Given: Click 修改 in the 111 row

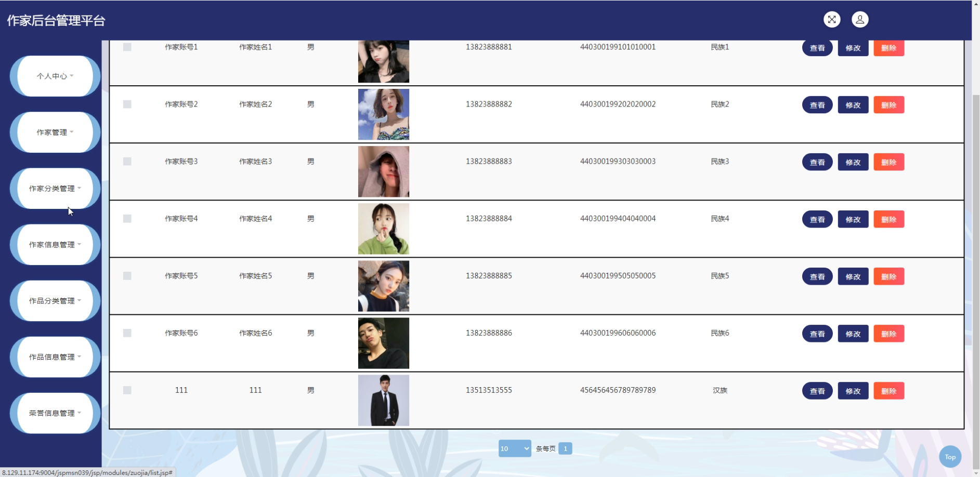Looking at the screenshot, I should point(853,391).
